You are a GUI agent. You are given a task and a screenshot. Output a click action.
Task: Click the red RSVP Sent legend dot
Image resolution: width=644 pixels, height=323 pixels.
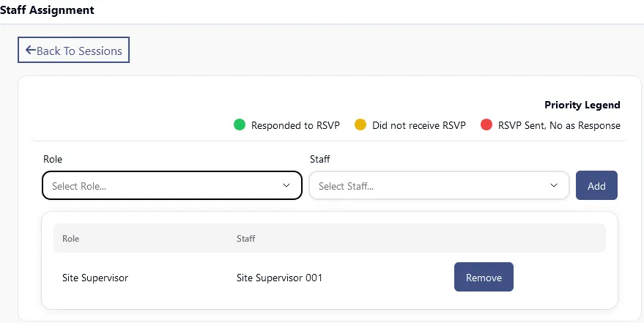(x=486, y=125)
